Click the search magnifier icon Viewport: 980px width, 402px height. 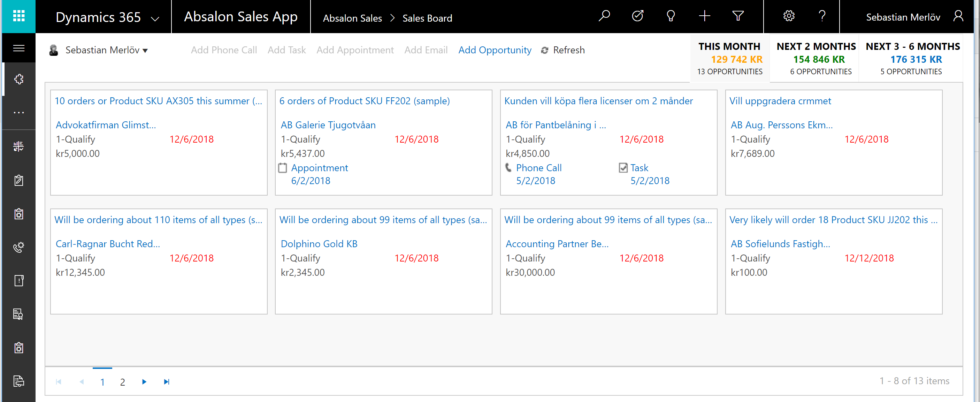[x=604, y=16]
